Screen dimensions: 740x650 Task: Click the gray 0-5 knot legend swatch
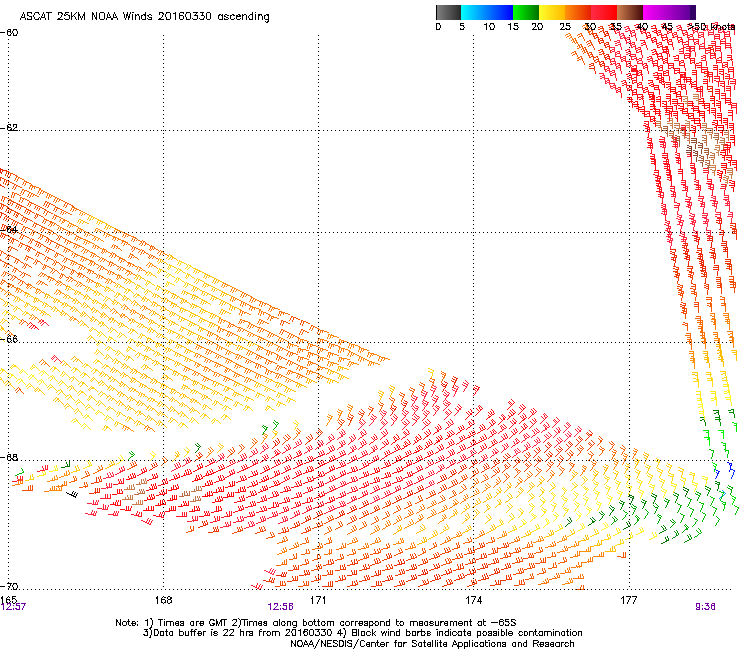[x=448, y=12]
